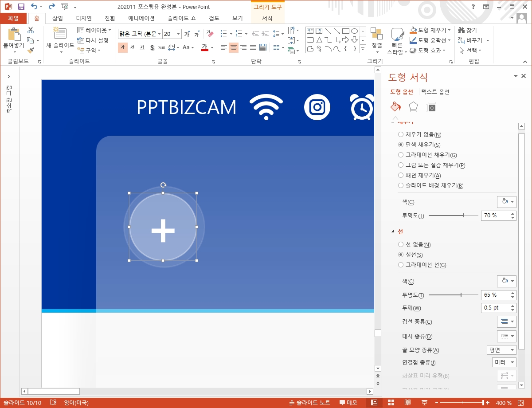Image resolution: width=532 pixels, height=408 pixels.
Task: Click the Paste (붙여넣기) icon
Action: [14, 35]
